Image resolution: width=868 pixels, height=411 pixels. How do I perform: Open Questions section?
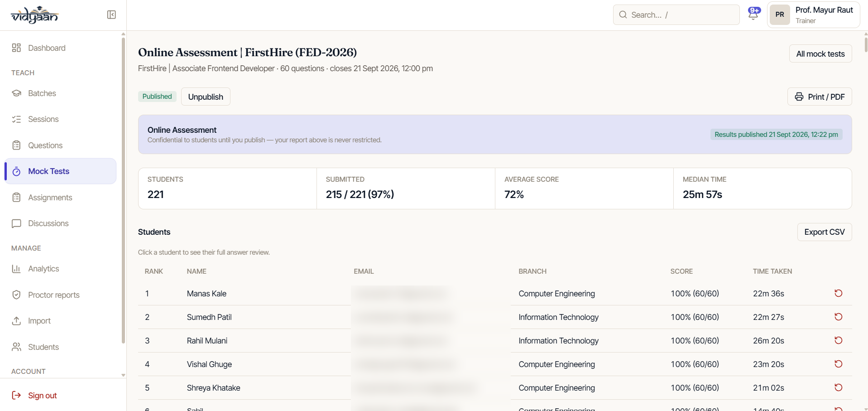pyautogui.click(x=60, y=145)
